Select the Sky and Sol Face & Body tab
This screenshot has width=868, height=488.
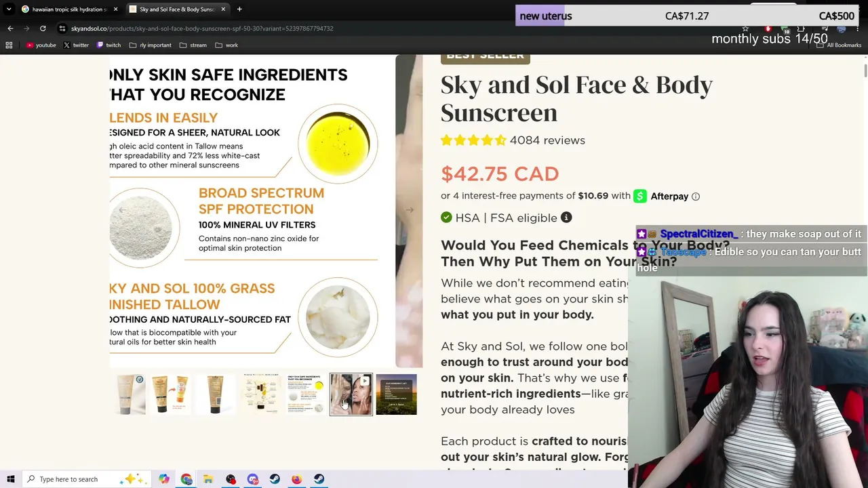coord(176,9)
